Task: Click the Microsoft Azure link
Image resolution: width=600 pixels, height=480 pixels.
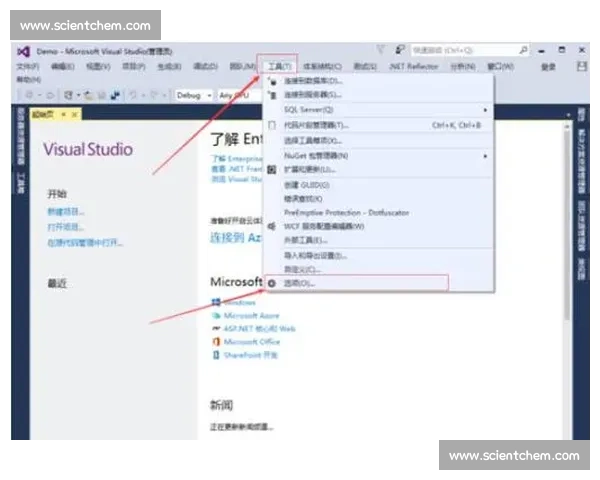Action: click(x=251, y=315)
